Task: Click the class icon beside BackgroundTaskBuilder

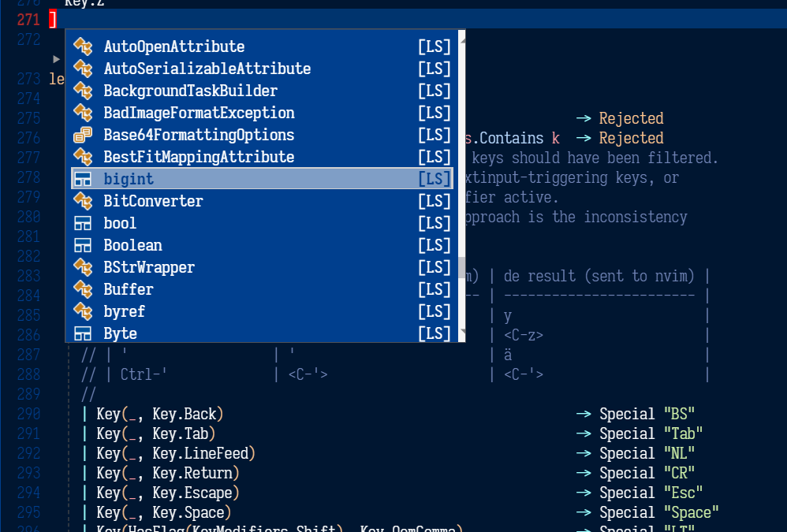Action: point(83,91)
